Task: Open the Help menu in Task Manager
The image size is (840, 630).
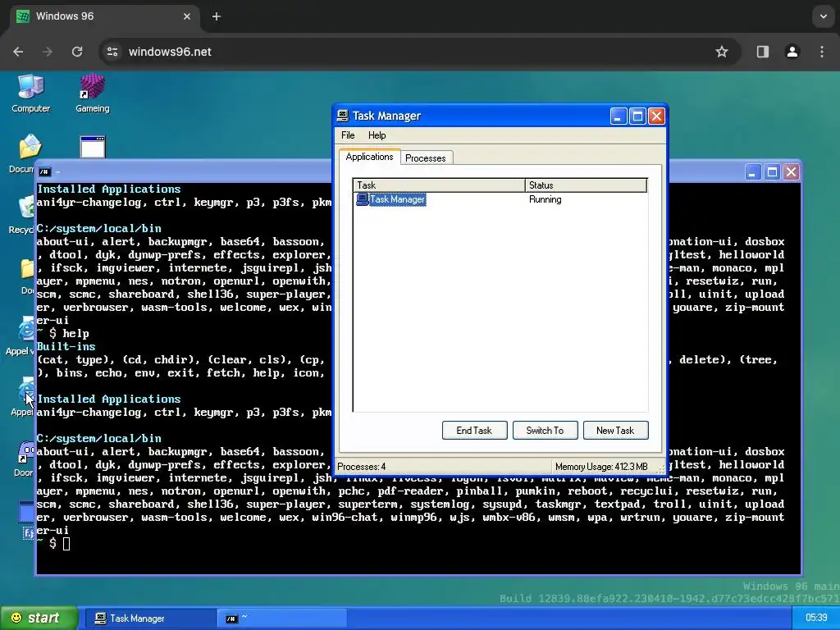Action: [x=377, y=135]
